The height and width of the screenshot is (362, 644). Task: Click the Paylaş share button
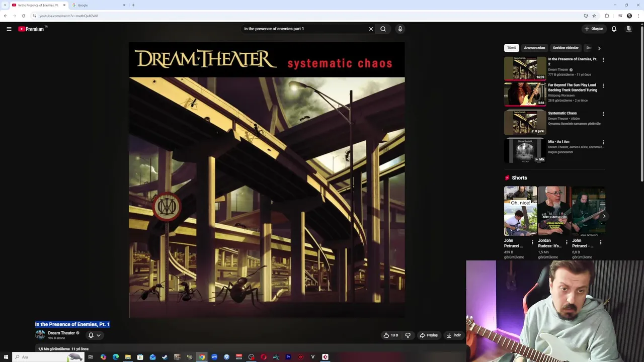click(x=429, y=335)
